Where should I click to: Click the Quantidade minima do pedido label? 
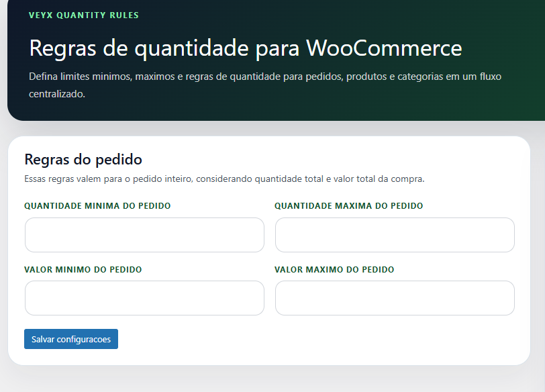pyautogui.click(x=97, y=206)
